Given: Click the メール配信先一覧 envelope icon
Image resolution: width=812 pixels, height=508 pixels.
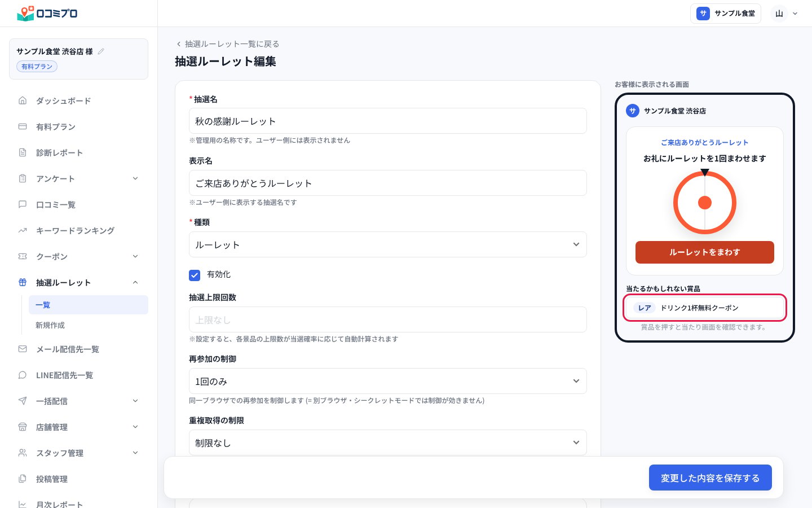Looking at the screenshot, I should click(x=23, y=349).
